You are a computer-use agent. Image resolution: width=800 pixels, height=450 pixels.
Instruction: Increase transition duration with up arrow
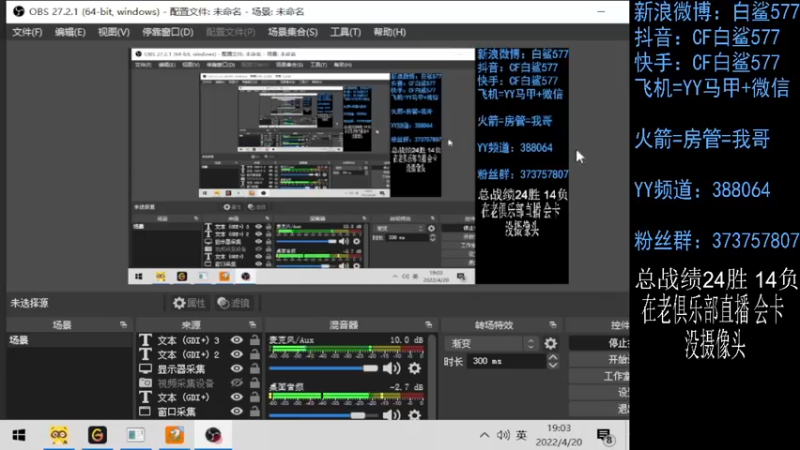[x=553, y=358]
